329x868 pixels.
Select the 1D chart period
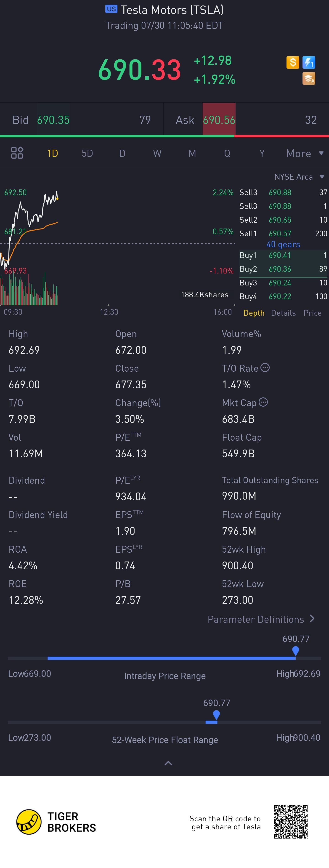[x=53, y=153]
